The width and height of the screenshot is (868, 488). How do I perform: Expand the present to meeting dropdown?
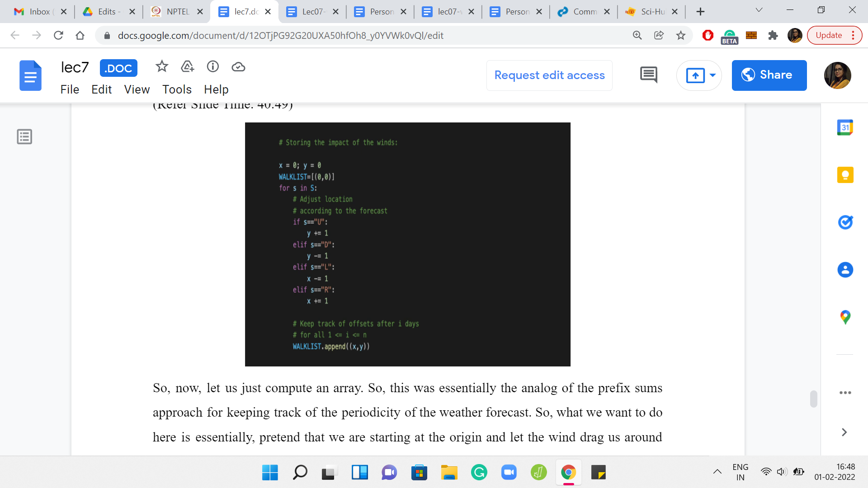tap(712, 75)
